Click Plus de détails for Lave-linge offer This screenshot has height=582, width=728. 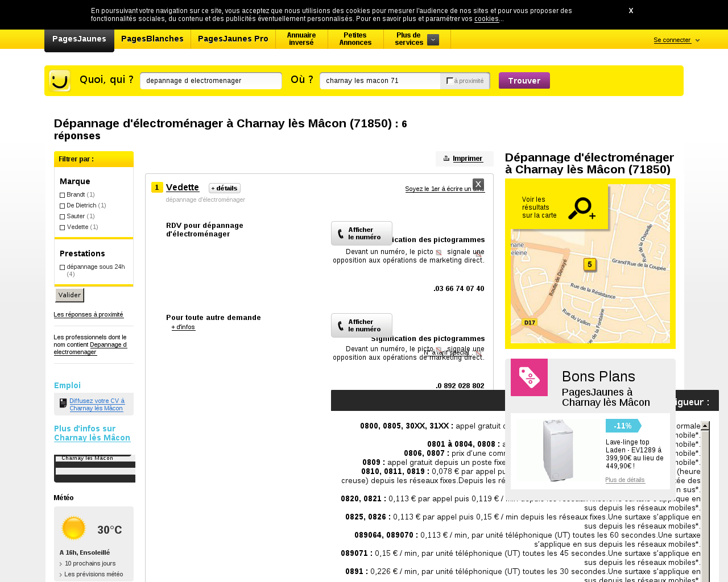[625, 480]
